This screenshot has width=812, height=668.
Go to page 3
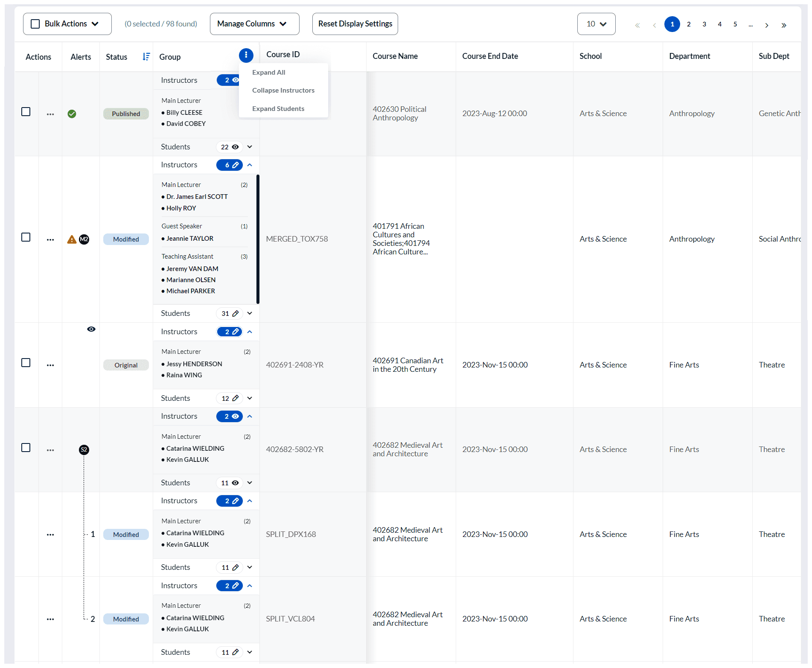tap(704, 24)
